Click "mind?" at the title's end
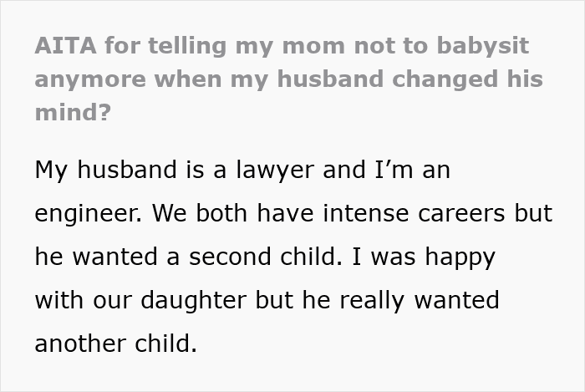Image resolution: width=585 pixels, height=392 pixels. [72, 113]
